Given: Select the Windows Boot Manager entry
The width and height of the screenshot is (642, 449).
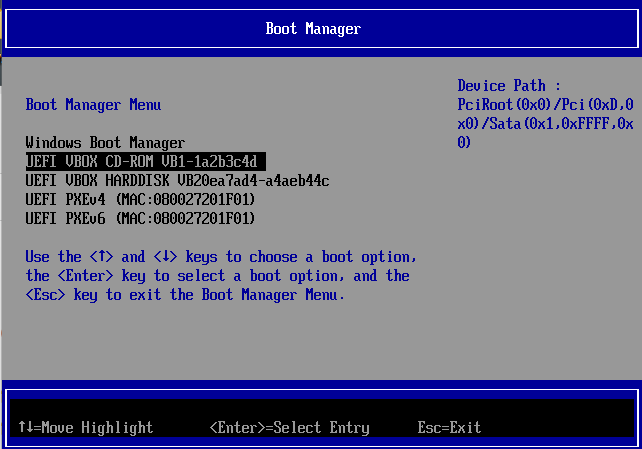Looking at the screenshot, I should 105,143.
